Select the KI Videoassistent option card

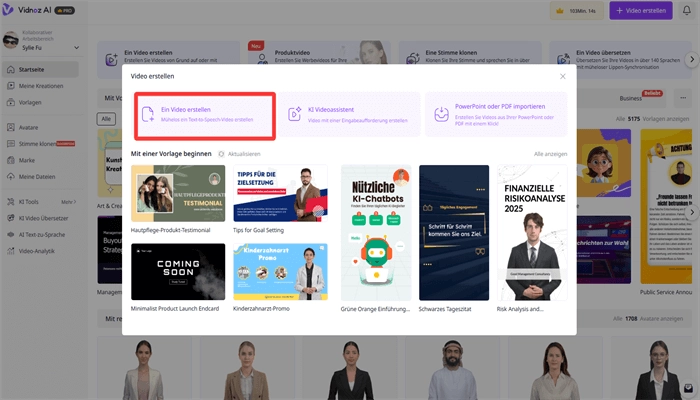pyautogui.click(x=350, y=114)
